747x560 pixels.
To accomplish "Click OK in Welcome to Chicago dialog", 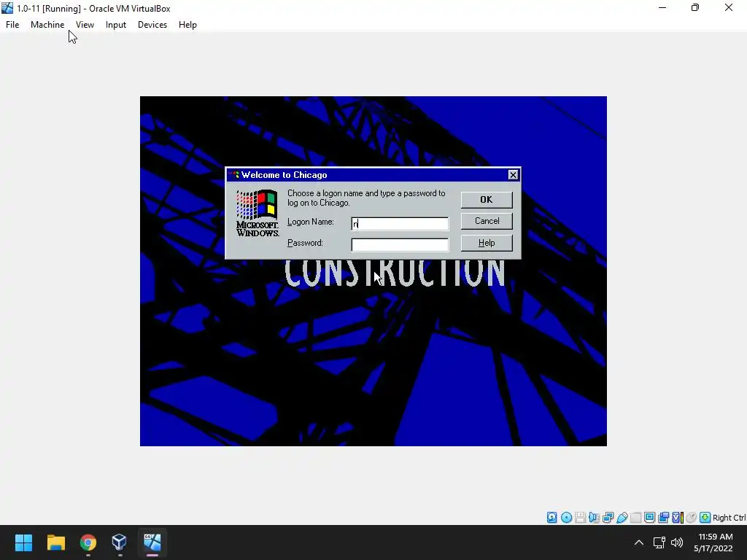I will 487,200.
